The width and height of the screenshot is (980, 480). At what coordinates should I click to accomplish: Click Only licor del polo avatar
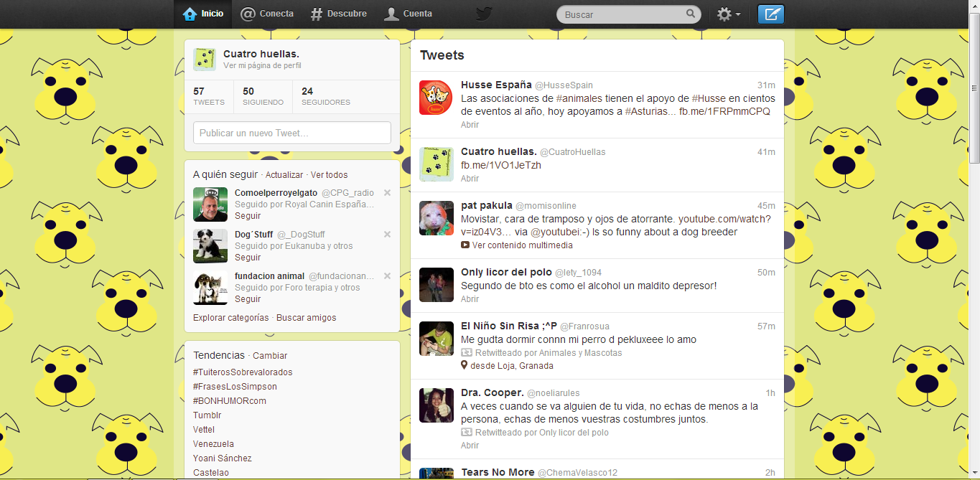coord(437,285)
